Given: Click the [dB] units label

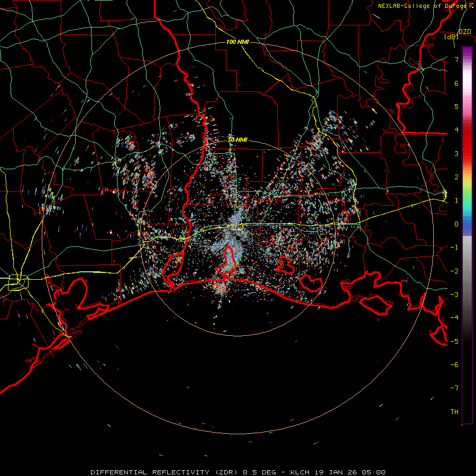Looking at the screenshot, I should coord(452,37).
